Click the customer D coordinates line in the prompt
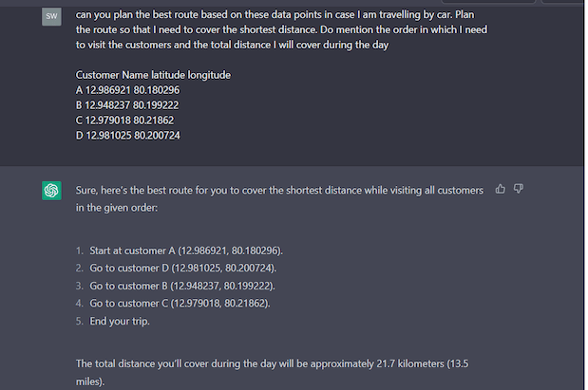Image resolution: width=588 pixels, height=390 pixels. point(127,136)
